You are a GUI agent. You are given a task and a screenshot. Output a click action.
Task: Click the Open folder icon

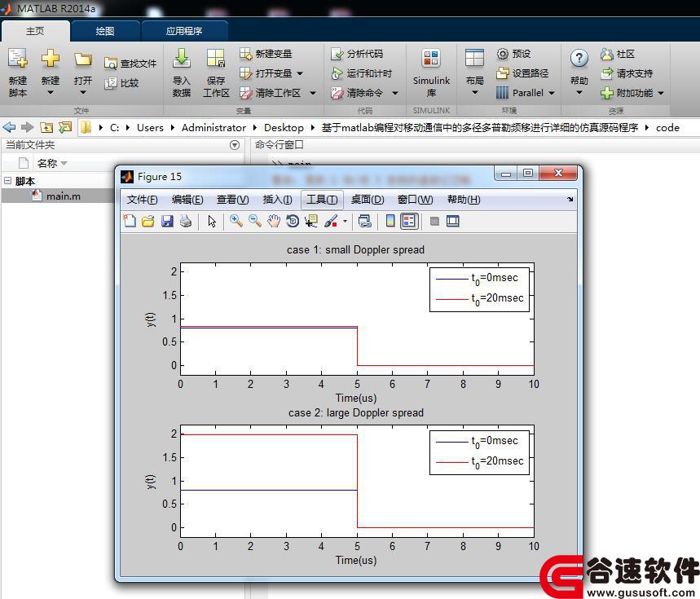point(83,59)
